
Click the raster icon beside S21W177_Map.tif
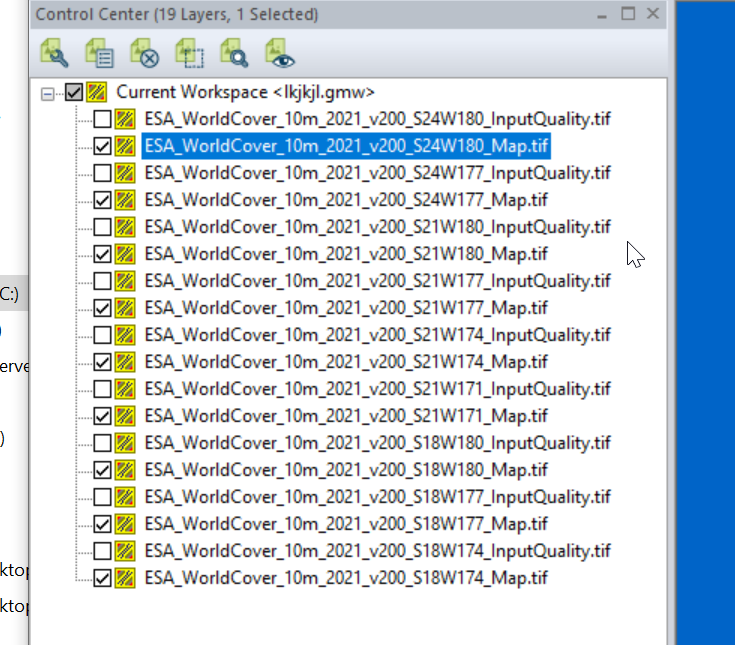[x=125, y=308]
